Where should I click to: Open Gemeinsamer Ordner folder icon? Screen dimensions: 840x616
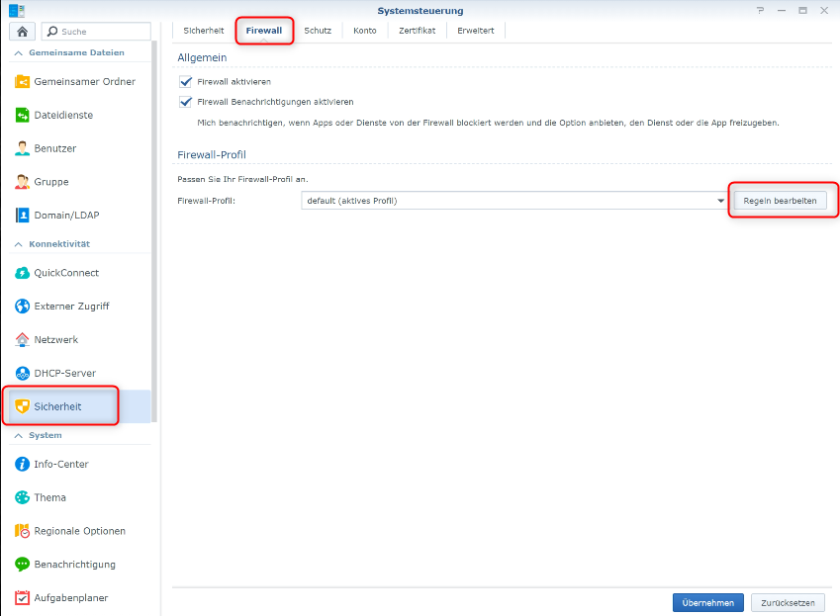tap(23, 82)
